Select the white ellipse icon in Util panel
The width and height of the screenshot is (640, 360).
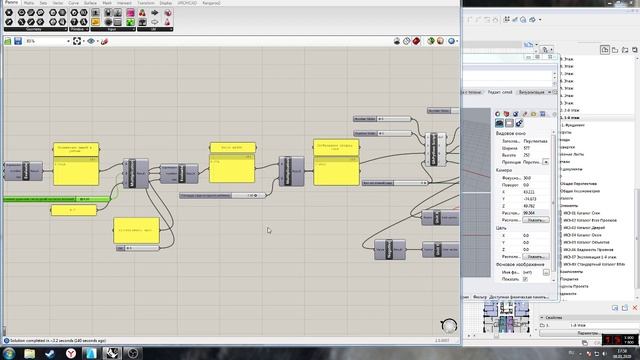(155, 22)
